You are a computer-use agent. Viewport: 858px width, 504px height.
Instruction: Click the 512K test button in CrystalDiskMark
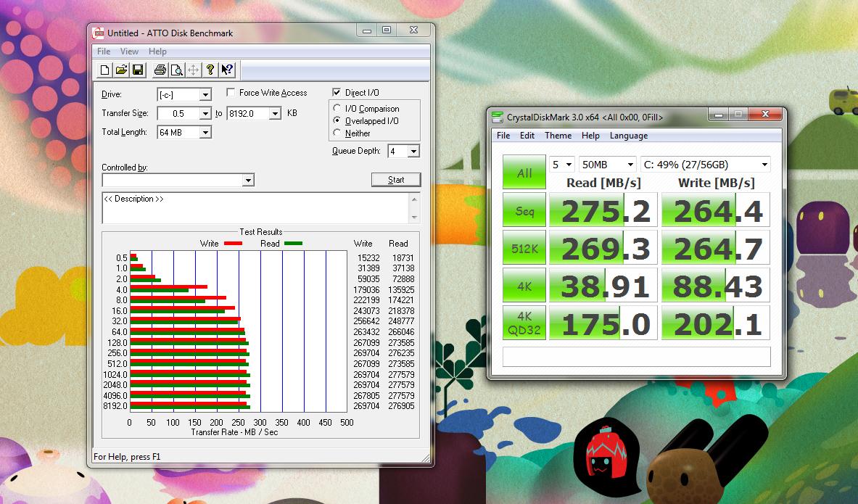(x=524, y=248)
